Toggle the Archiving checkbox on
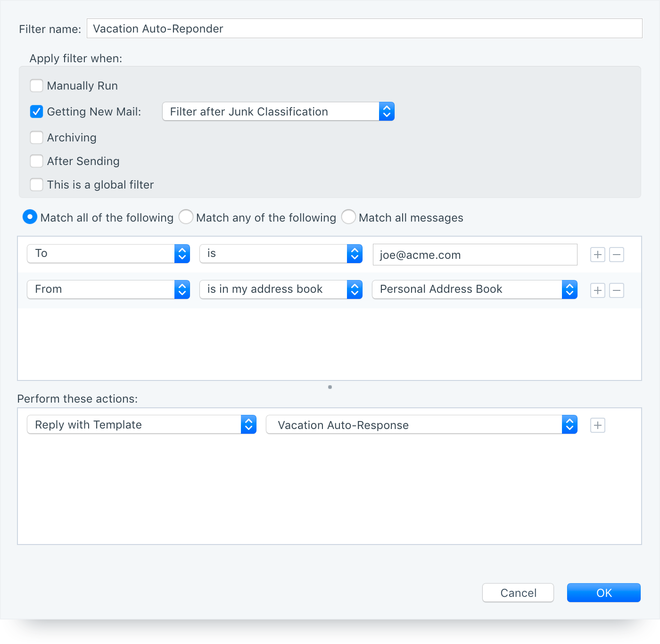Image resolution: width=660 pixels, height=644 pixels. tap(36, 137)
